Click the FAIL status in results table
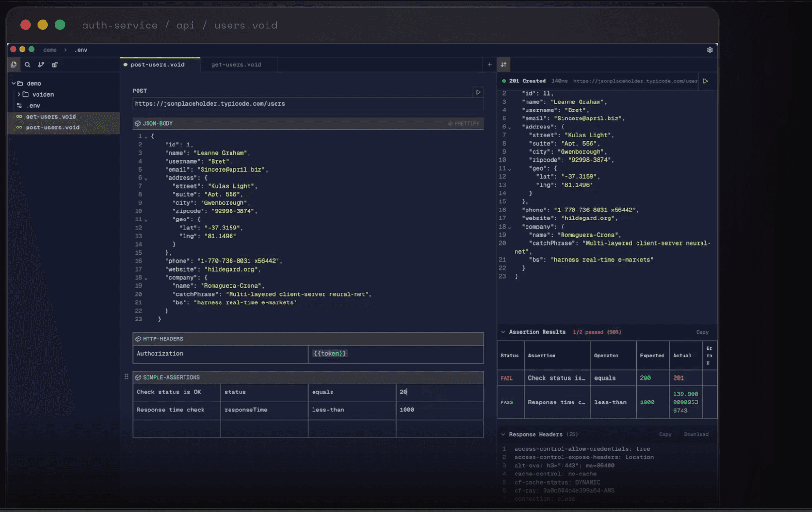Image resolution: width=812 pixels, height=512 pixels. click(507, 378)
